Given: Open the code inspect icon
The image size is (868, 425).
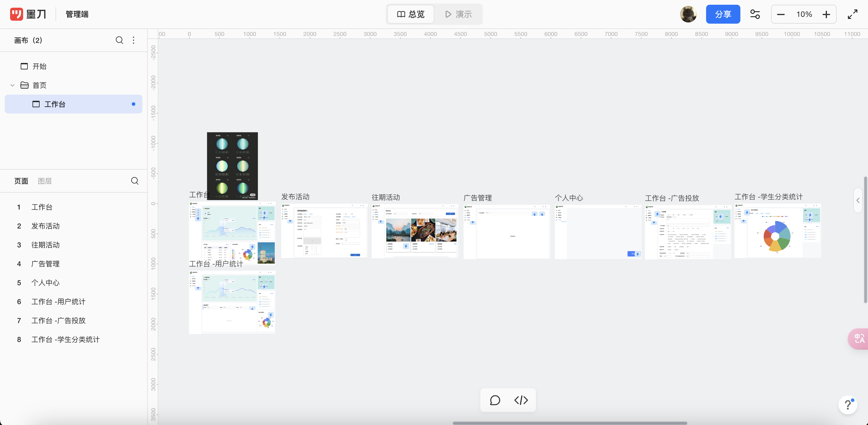Looking at the screenshot, I should pyautogui.click(x=521, y=400).
